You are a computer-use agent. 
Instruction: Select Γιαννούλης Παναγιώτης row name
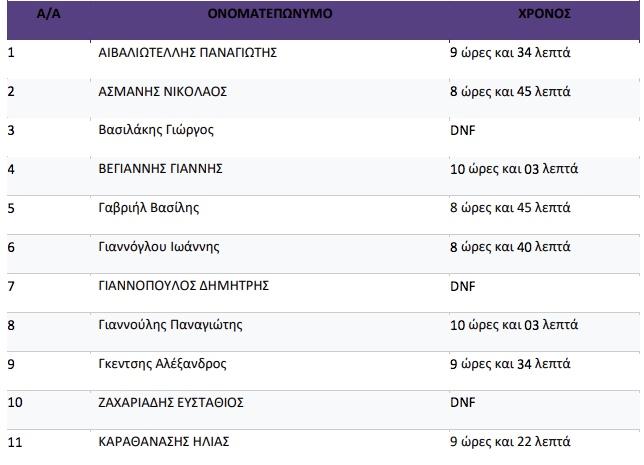[170, 325]
